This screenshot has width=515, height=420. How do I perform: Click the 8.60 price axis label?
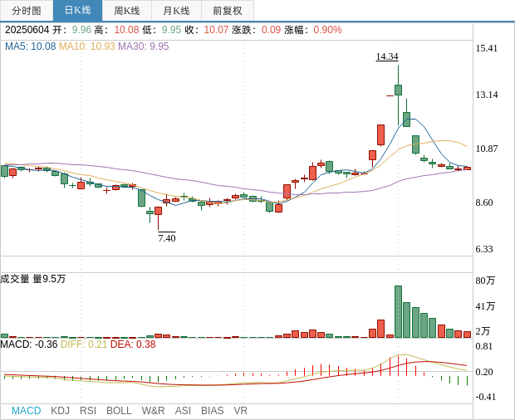[x=484, y=203]
